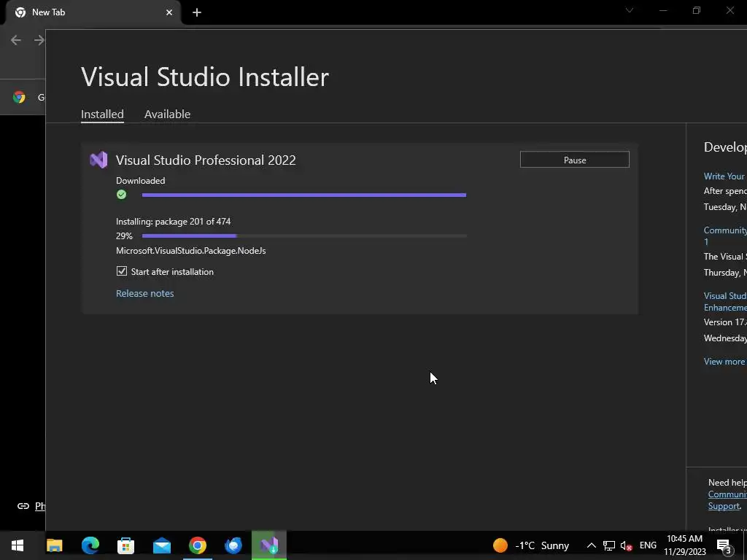Click the muted volume tray icon
The image size is (747, 560).
tap(626, 545)
